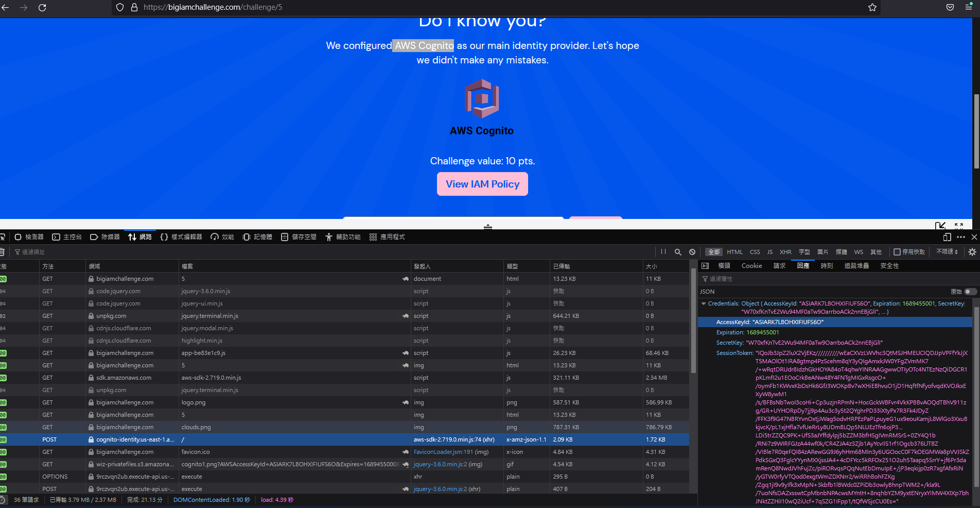Filter requests by XHR type
The height and width of the screenshot is (508, 980).
[x=785, y=252]
